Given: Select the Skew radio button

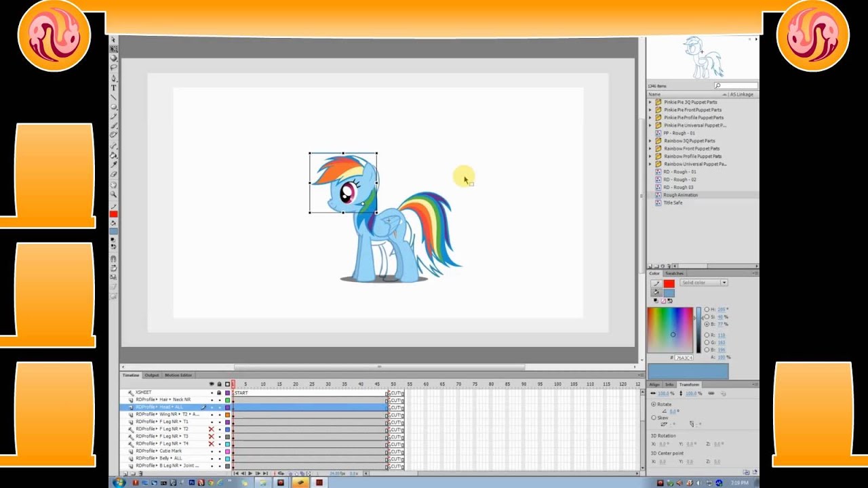Looking at the screenshot, I should pos(654,418).
